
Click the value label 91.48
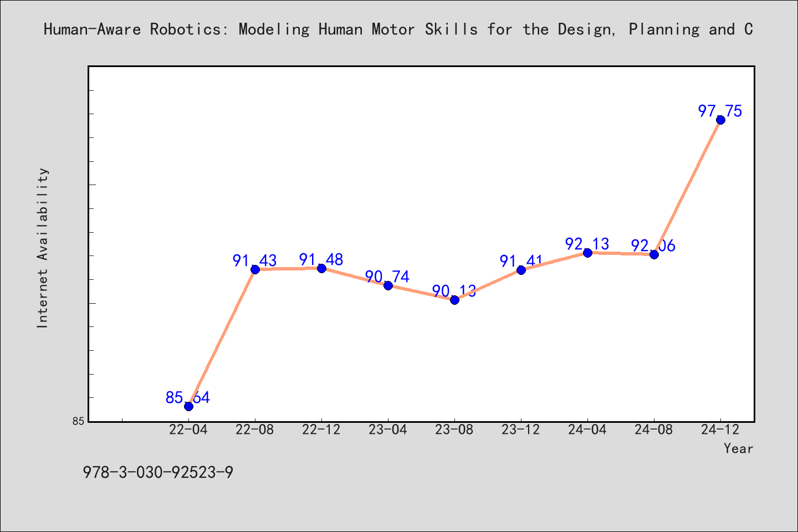click(x=321, y=260)
